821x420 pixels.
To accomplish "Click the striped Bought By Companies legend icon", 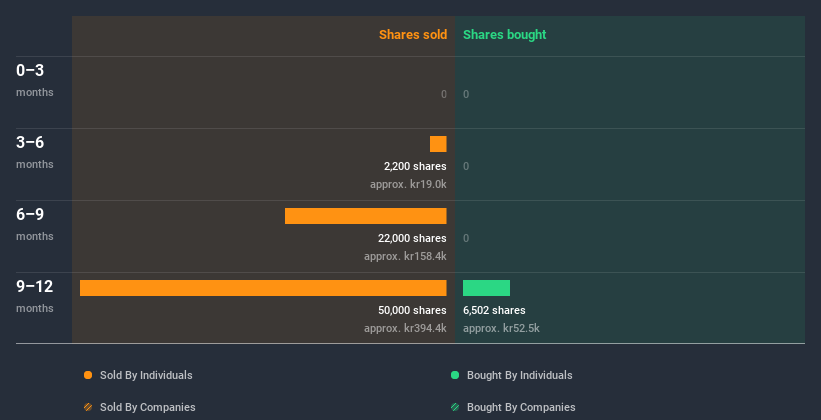I will pyautogui.click(x=455, y=407).
